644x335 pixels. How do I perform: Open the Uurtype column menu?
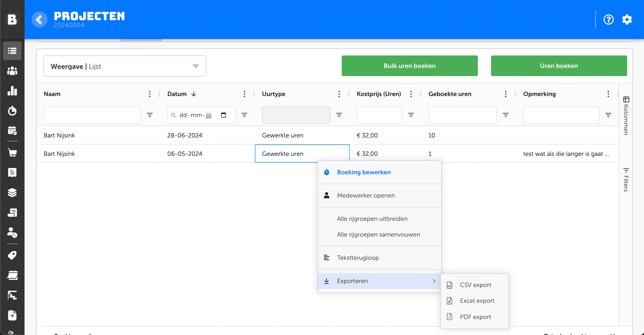tap(339, 94)
